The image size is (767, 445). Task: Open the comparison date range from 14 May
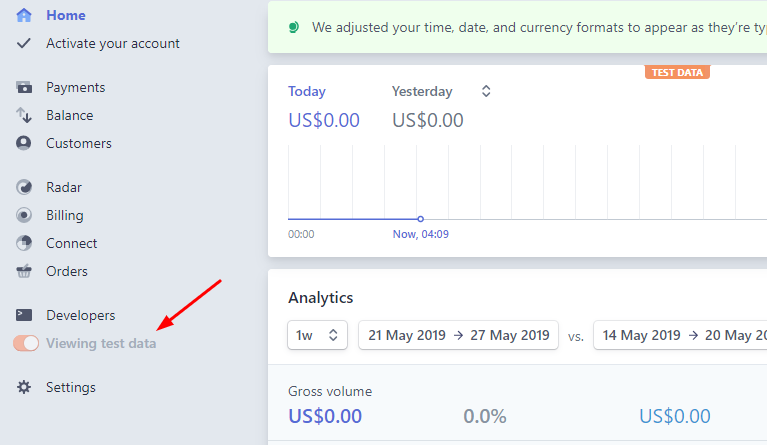(680, 336)
